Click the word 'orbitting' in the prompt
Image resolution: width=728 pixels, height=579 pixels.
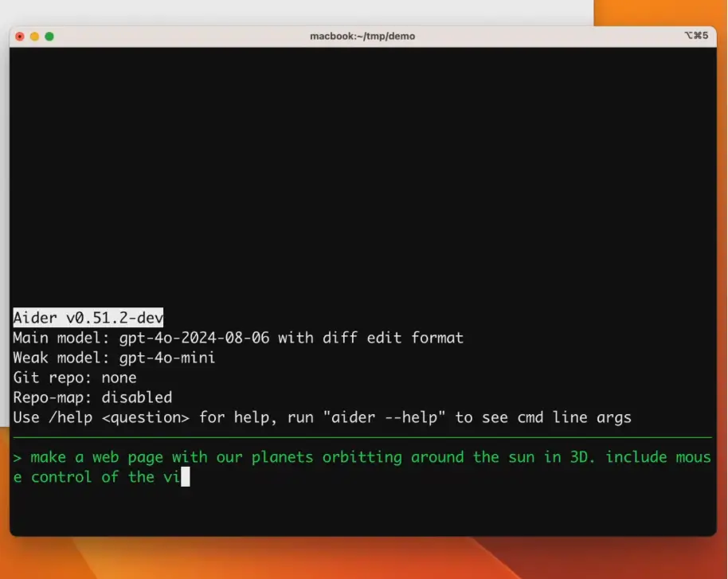click(362, 457)
